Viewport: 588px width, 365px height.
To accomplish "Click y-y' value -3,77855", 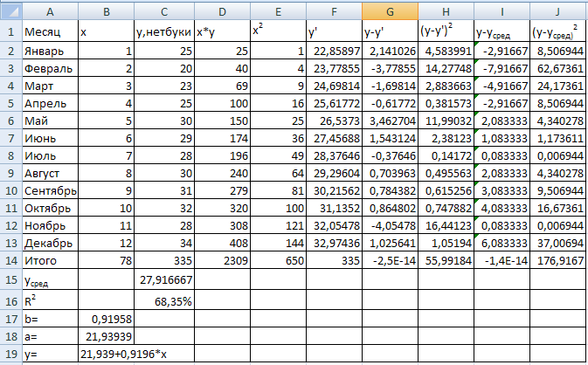I will pos(390,68).
